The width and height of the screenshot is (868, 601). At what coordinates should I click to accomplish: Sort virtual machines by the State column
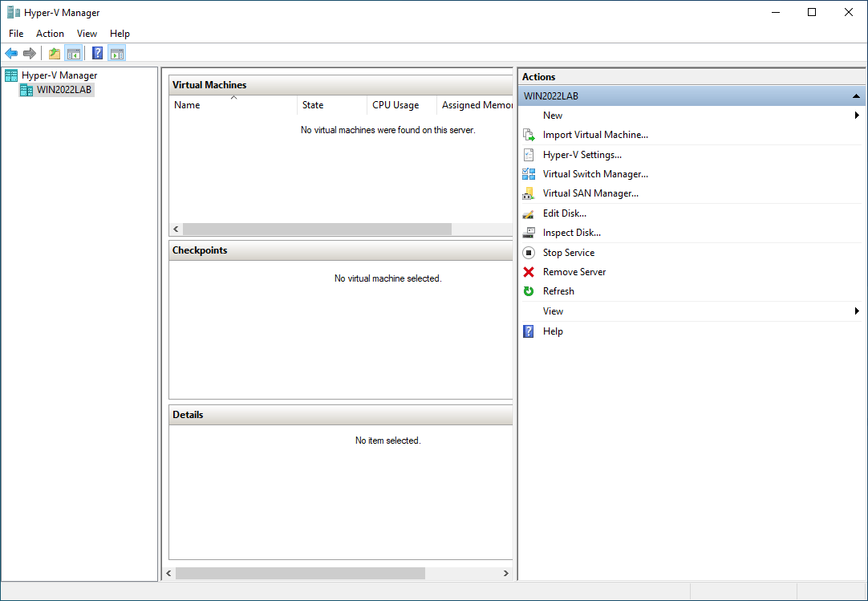[332, 104]
